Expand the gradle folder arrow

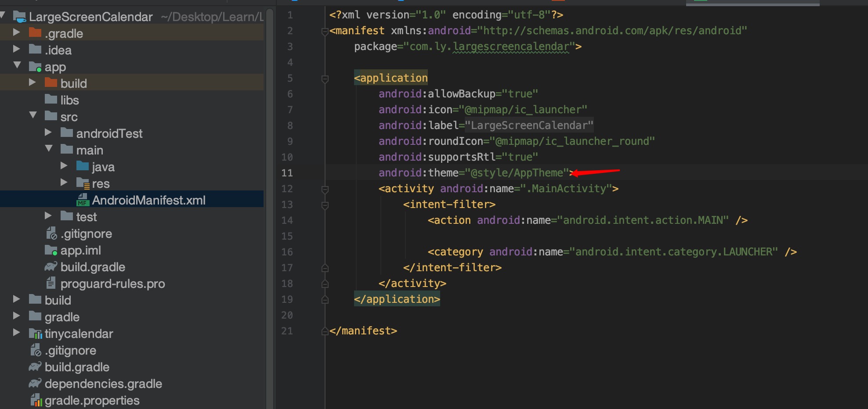click(17, 316)
